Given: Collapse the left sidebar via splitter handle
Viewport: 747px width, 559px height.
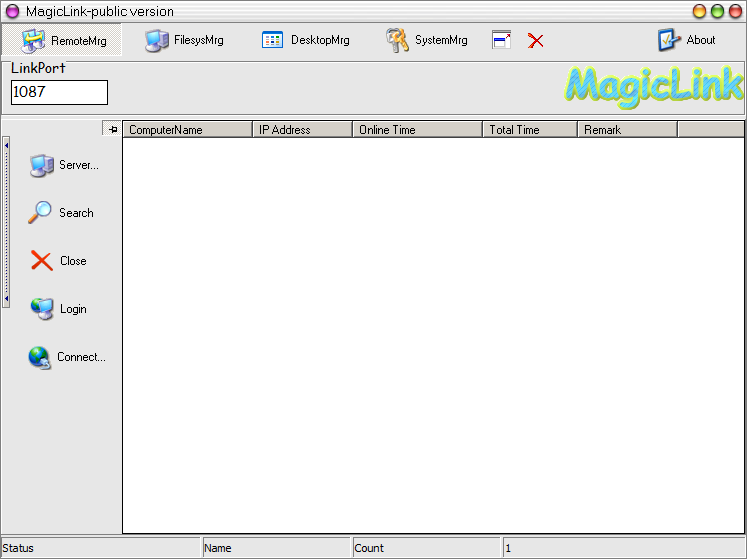Looking at the screenshot, I should [x=6, y=222].
